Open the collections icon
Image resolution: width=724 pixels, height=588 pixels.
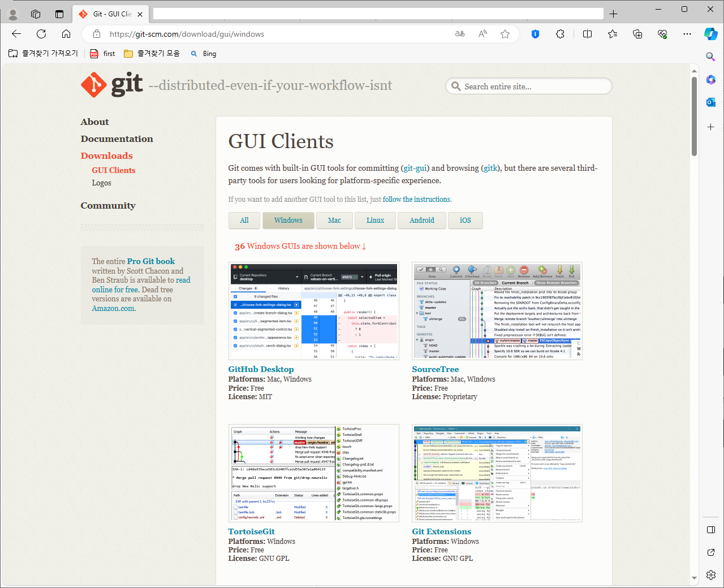[x=637, y=34]
